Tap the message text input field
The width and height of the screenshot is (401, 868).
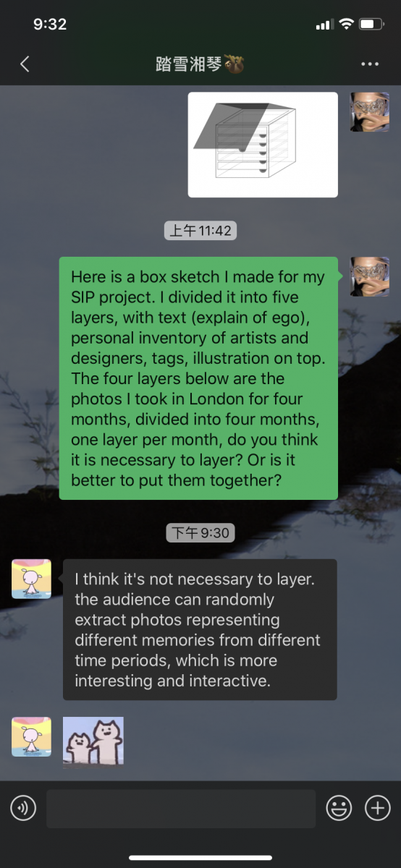click(181, 808)
